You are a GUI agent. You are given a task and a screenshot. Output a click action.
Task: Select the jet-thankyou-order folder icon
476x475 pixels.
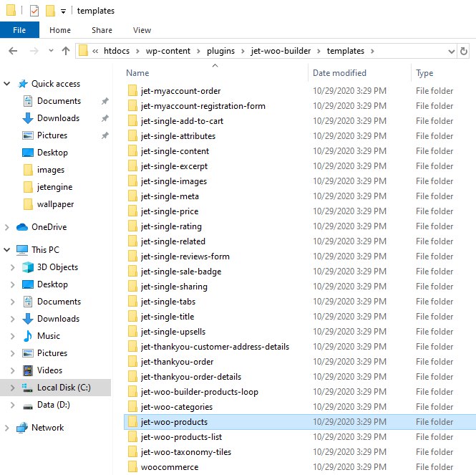[132, 361]
